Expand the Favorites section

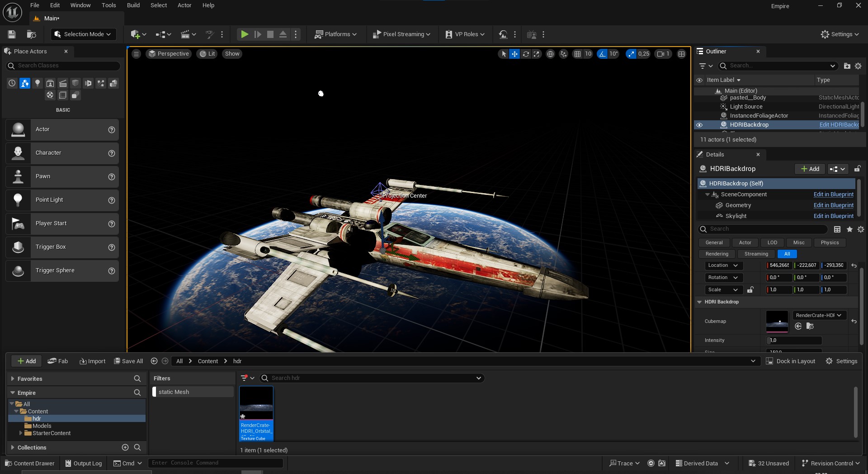(13, 379)
